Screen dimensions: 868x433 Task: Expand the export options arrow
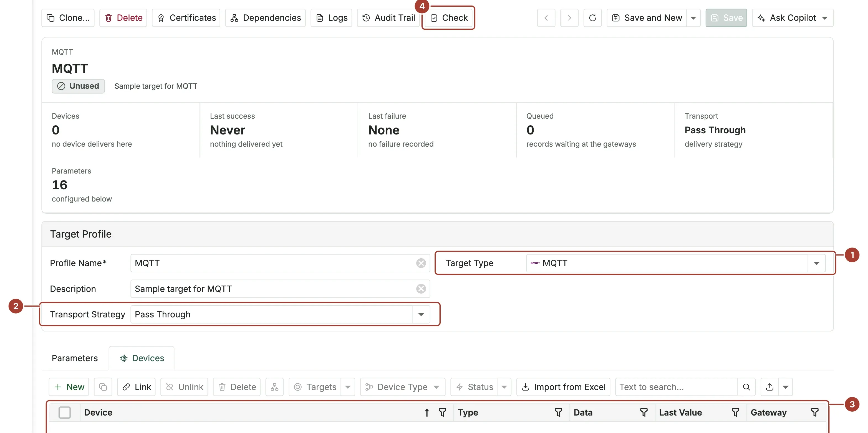[785, 387]
